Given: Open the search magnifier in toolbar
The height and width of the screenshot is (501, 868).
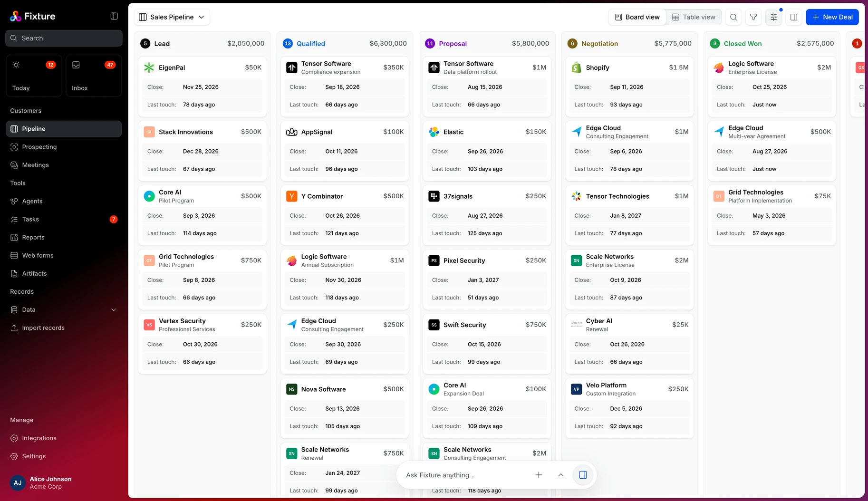Looking at the screenshot, I should [733, 17].
